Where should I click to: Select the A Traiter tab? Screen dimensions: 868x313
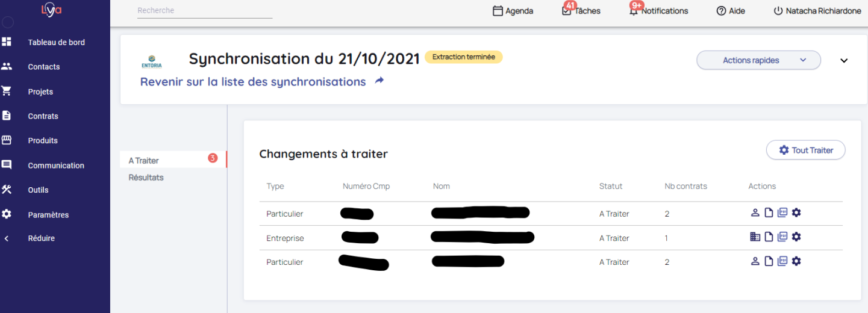pyautogui.click(x=144, y=161)
